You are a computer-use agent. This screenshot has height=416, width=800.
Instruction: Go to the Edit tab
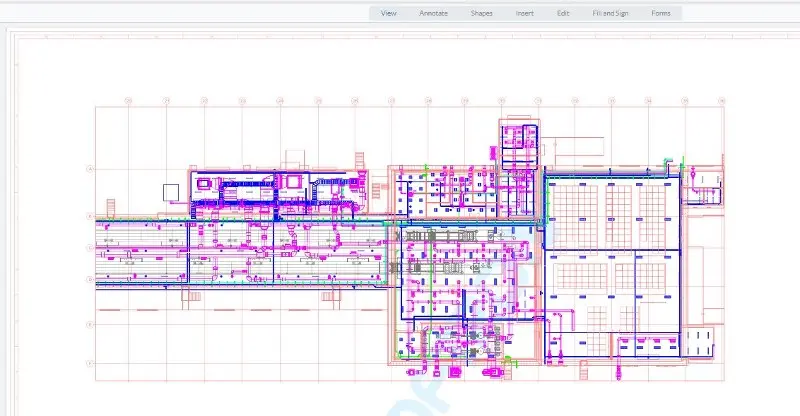pos(563,13)
